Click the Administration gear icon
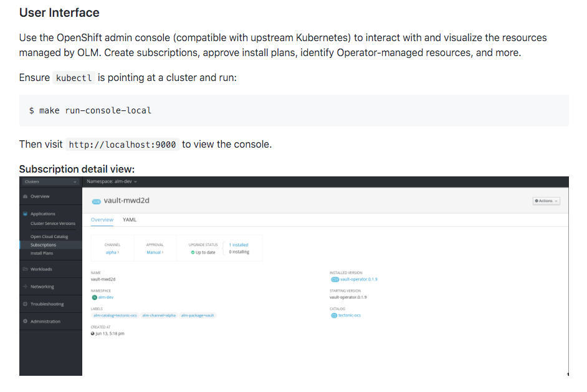 [x=25, y=320]
